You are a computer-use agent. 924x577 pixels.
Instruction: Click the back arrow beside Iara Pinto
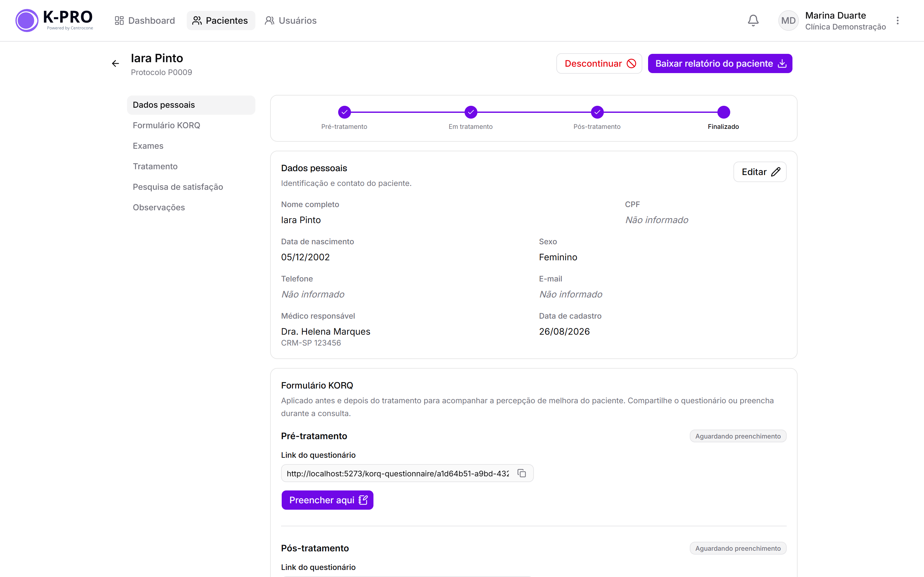click(x=115, y=64)
